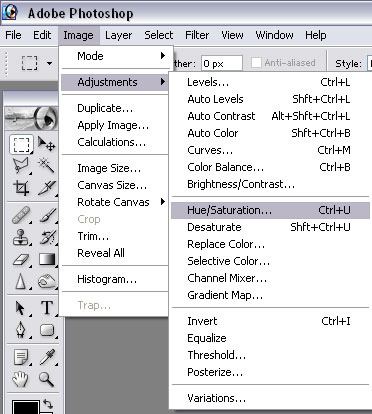Click the black foreground color swatch
The width and height of the screenshot is (372, 414).
(x=26, y=407)
